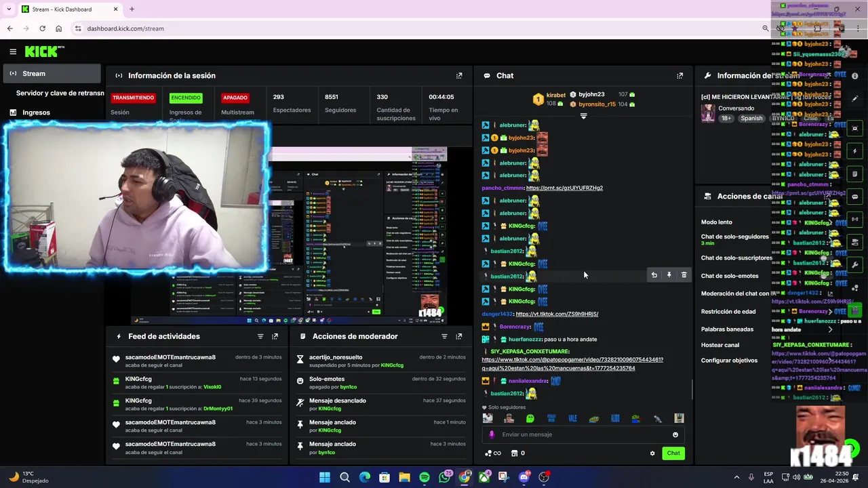Open the hamburger menu next to Kick logo
Screen dimensions: 868x488
[13, 52]
